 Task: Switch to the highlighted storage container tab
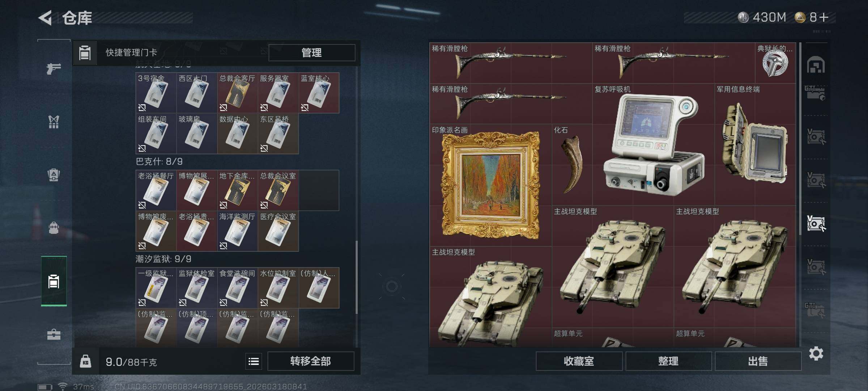[x=816, y=223]
